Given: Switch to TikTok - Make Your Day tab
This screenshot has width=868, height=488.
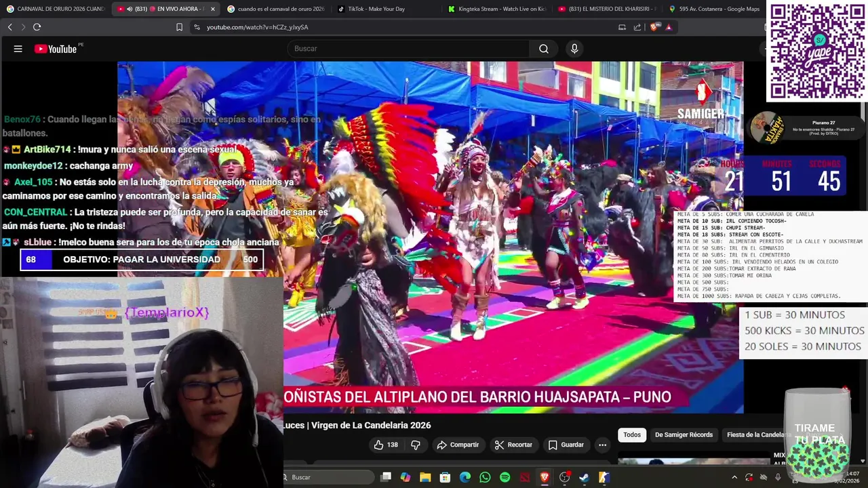Looking at the screenshot, I should tap(387, 9).
